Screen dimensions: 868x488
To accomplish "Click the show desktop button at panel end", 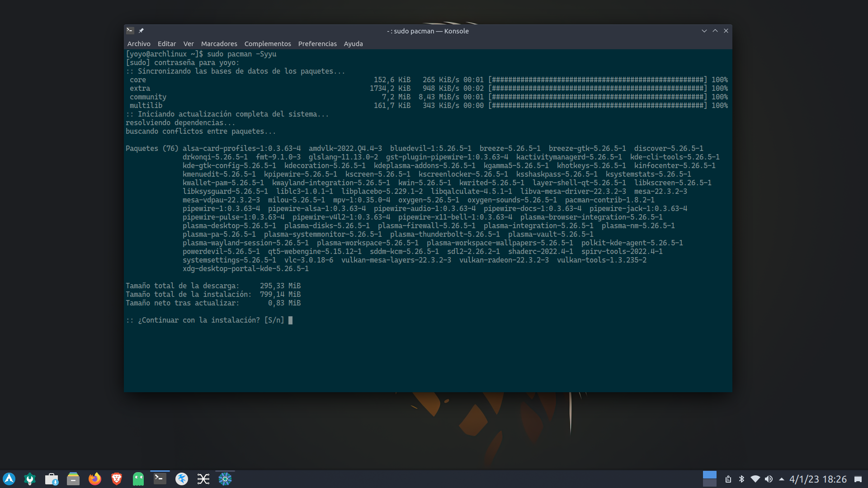I will (x=858, y=479).
